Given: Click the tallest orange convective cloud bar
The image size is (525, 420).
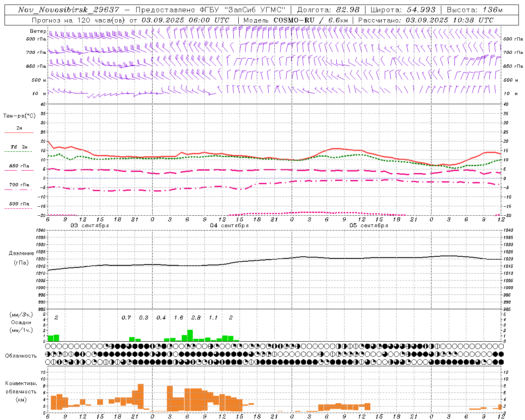Looking at the screenshot, I should pyautogui.click(x=141, y=396).
